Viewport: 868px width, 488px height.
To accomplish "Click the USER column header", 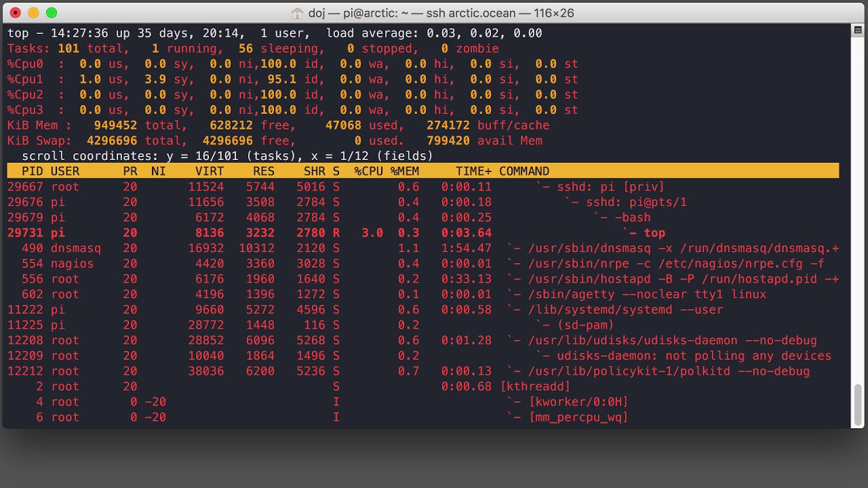I will coord(65,171).
